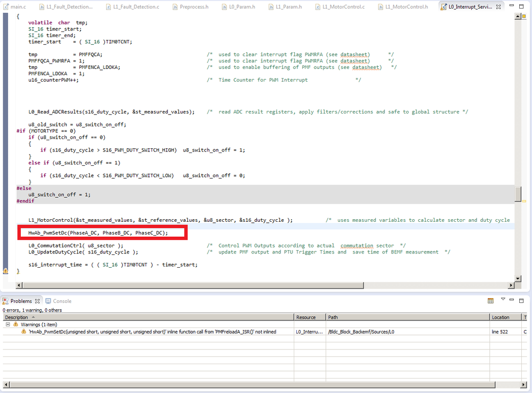Select the L0_Interrupt_Servi... editor tab
The height and width of the screenshot is (393, 532).
(x=470, y=7)
